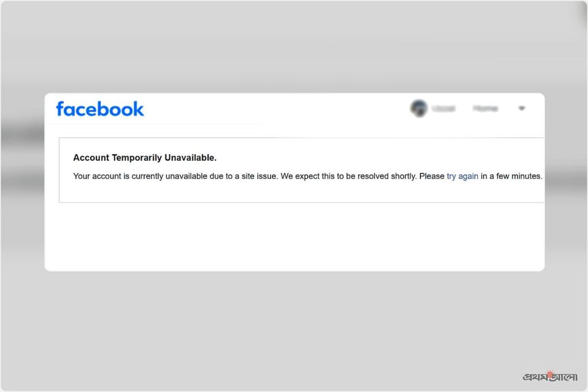Click "Your account is currently unavailable" sentence
588x392 pixels.
pyautogui.click(x=140, y=176)
